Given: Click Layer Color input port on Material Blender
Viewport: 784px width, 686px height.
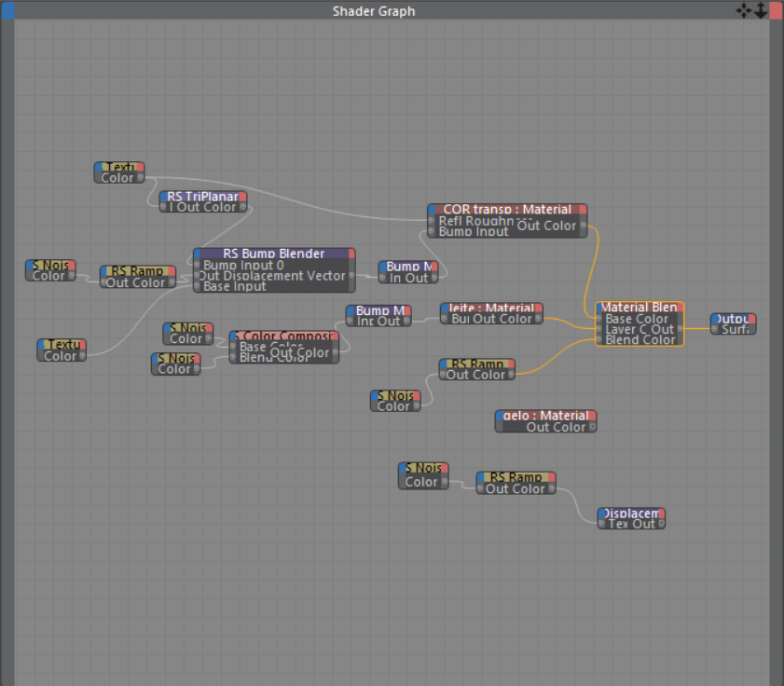Looking at the screenshot, I should click(x=599, y=329).
